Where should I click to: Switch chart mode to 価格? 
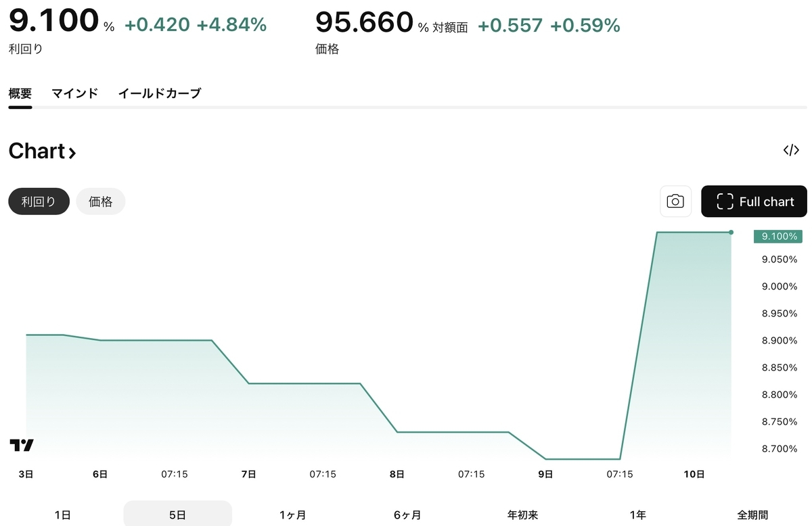point(100,201)
